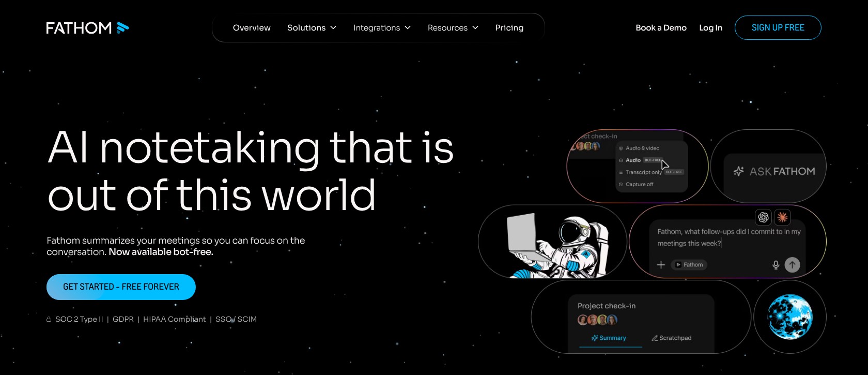868x375 pixels.
Task: Click the lock icon before SOC 2 Type II
Action: pos(49,320)
